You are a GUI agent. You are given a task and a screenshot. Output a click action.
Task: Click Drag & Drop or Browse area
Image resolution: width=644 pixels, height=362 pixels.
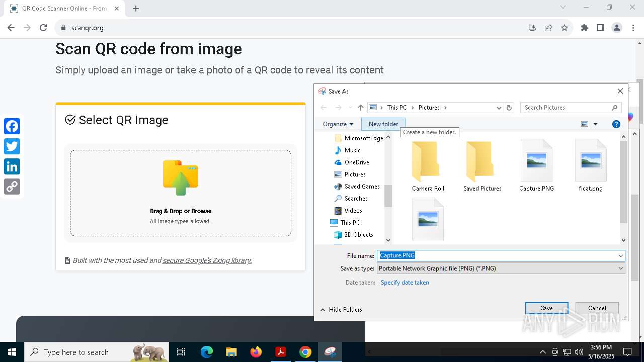pos(181,193)
